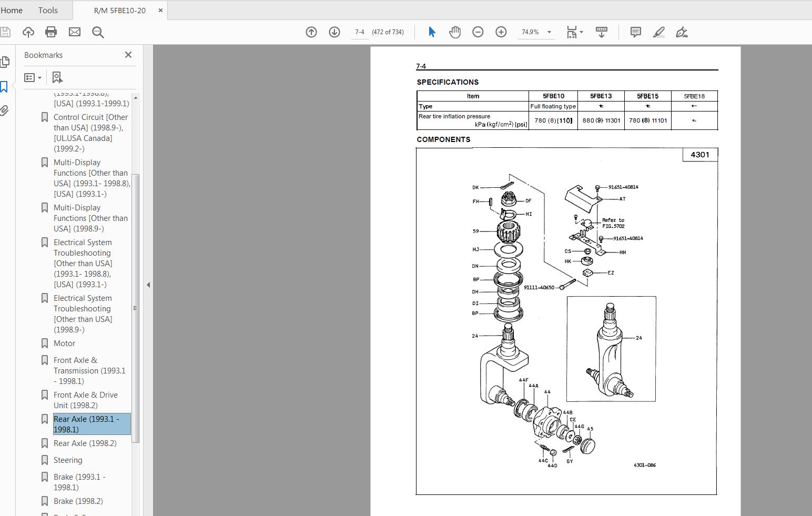Screen dimensions: 812x516
Task: Collapse the bookmarks sidebar
Action: (148, 285)
